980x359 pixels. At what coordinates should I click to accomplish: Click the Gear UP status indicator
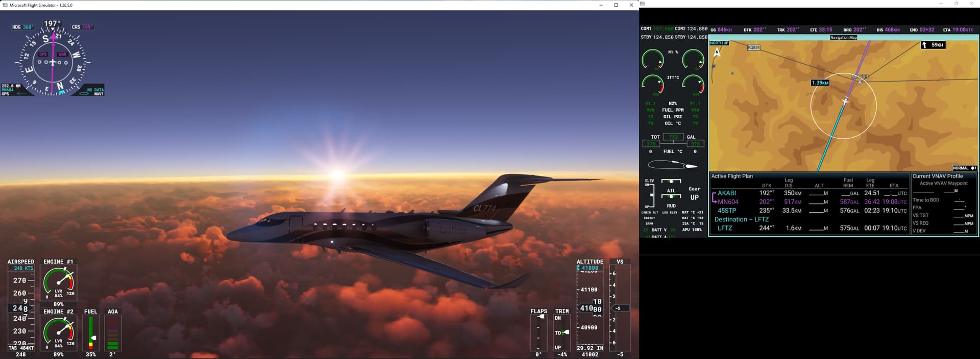click(694, 193)
